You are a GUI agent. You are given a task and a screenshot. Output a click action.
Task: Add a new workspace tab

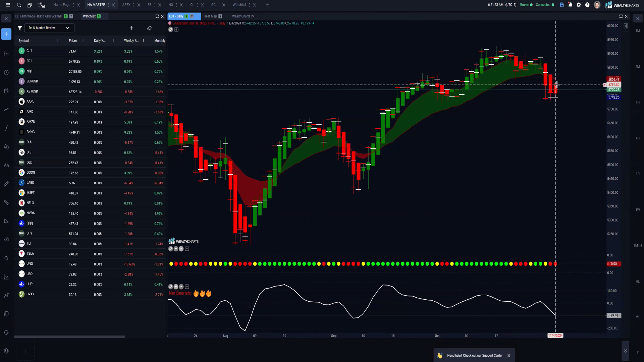(x=267, y=5)
